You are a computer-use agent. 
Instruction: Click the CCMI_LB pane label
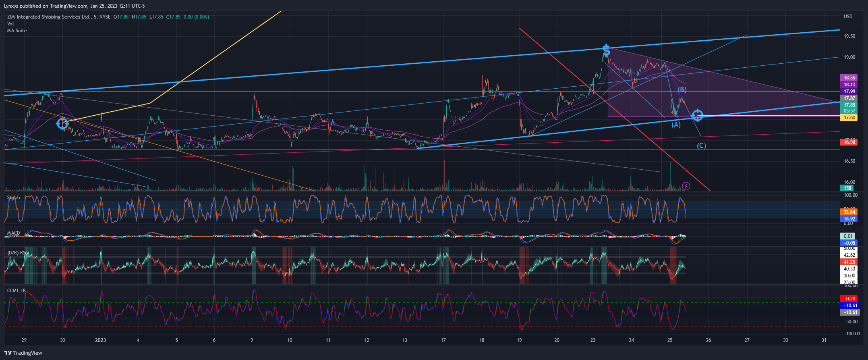click(x=16, y=291)
